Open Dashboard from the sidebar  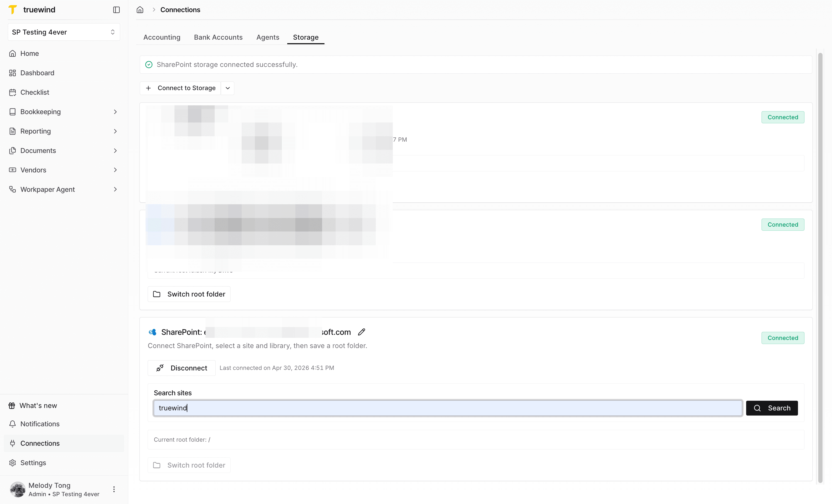(37, 73)
